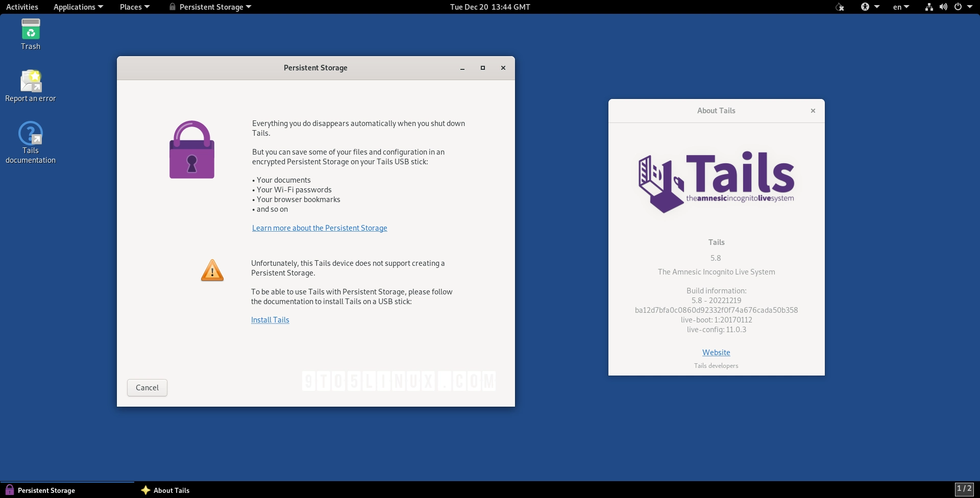This screenshot has width=980, height=498.
Task: Switch to the About Tails taskbar entry
Action: (x=171, y=490)
